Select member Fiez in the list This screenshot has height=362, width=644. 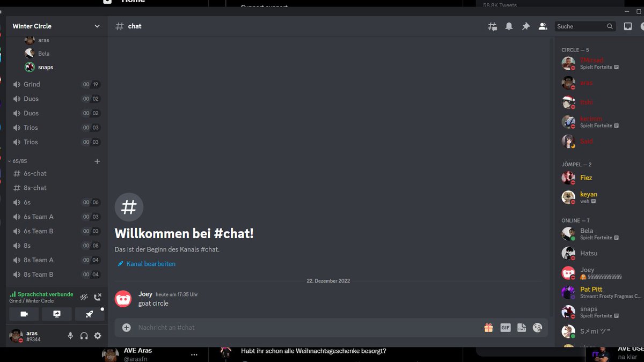click(x=600, y=178)
